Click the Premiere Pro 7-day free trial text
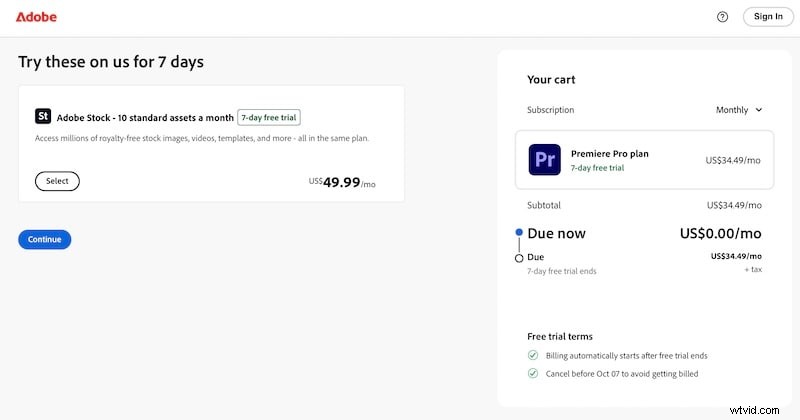Screen dimensions: 800x420 point(597,168)
